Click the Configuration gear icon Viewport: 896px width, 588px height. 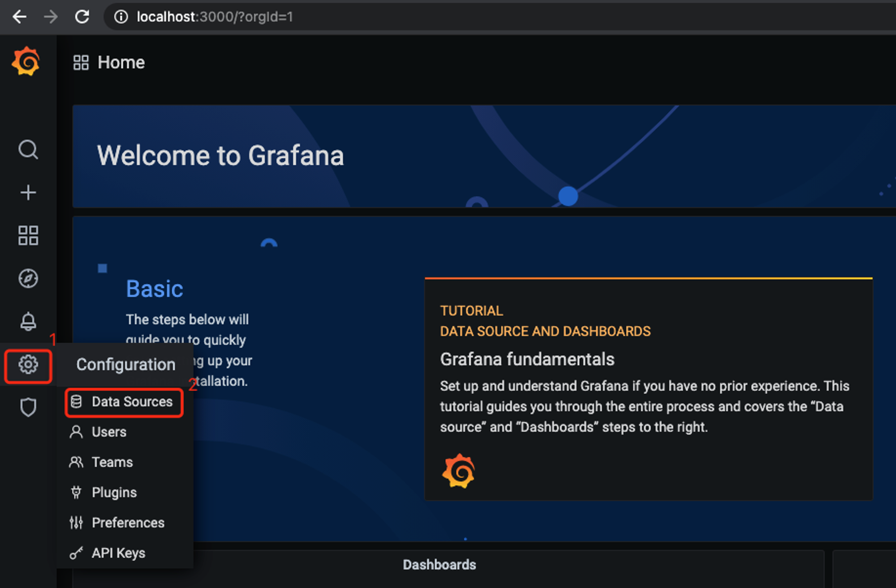click(x=28, y=365)
